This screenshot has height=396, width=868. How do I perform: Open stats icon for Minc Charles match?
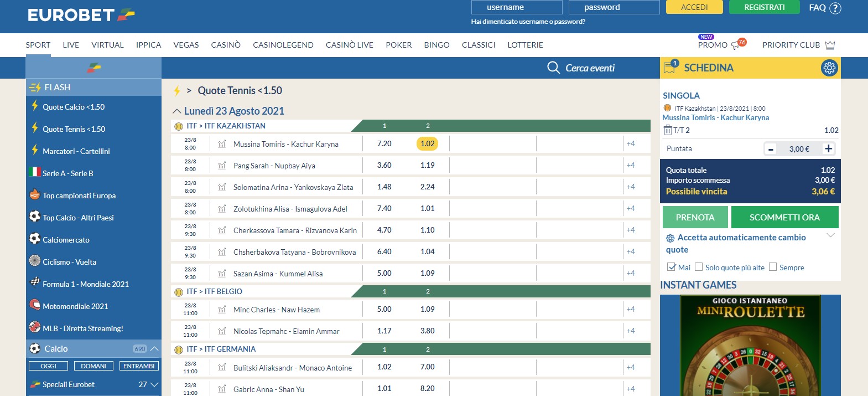pyautogui.click(x=222, y=310)
